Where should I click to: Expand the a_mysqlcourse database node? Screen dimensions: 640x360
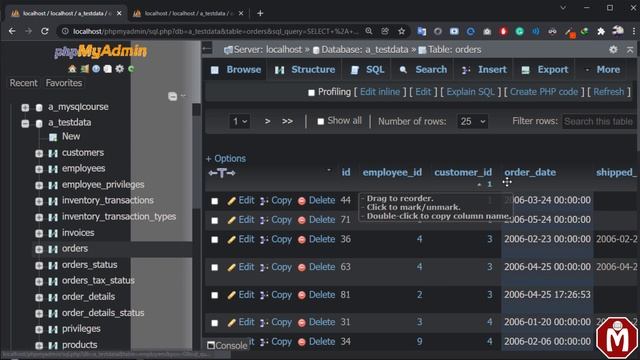point(25,107)
